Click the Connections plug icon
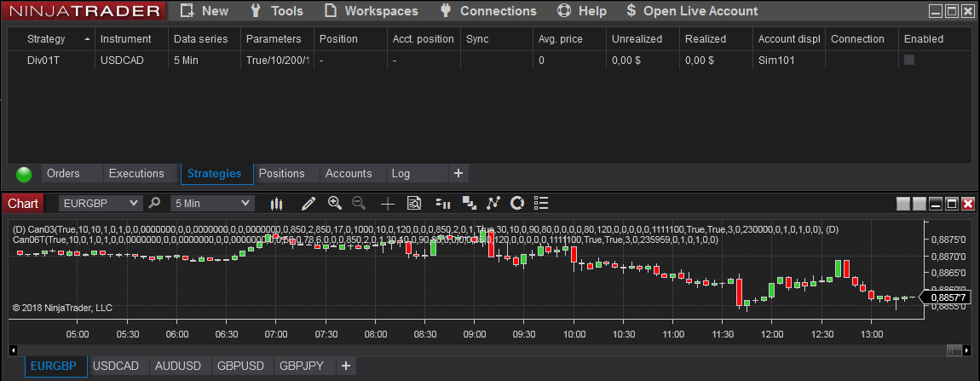Viewport: 980px width, 381px height. point(445,10)
